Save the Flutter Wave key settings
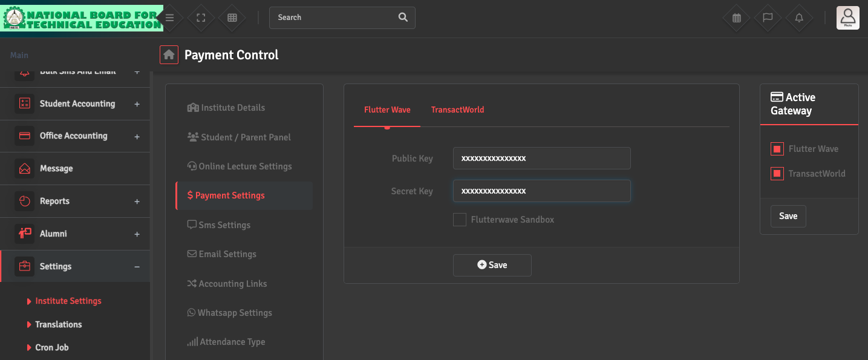The width and height of the screenshot is (868, 360). click(x=492, y=265)
